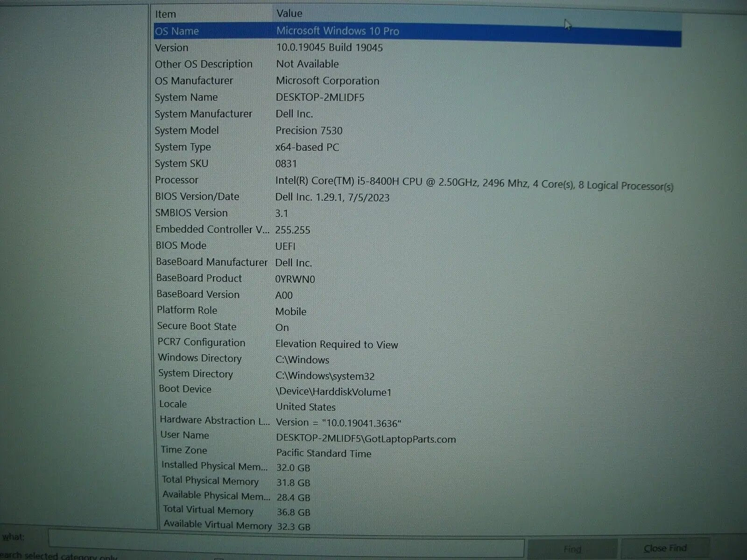Select the Locale row
The width and height of the screenshot is (747, 560).
tap(417, 406)
